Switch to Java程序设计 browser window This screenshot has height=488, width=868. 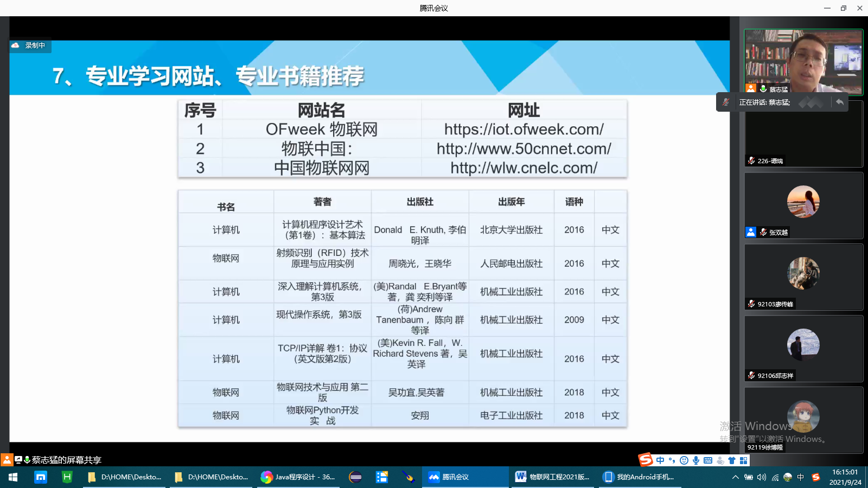[298, 477]
